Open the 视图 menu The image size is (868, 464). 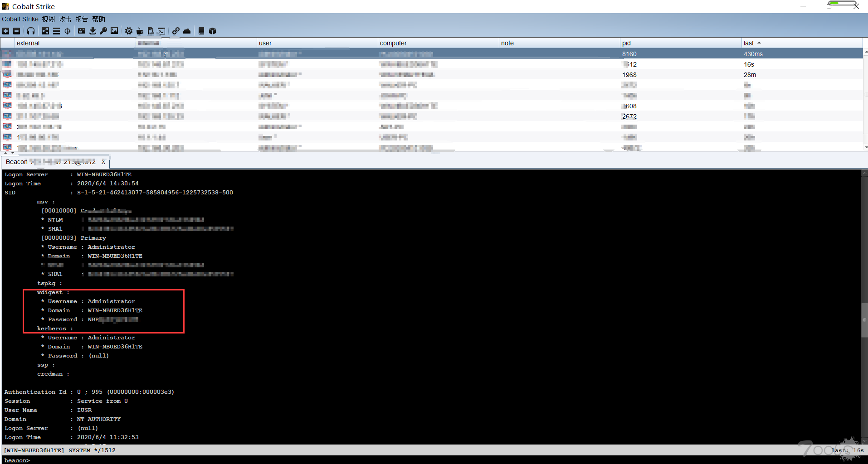click(x=49, y=19)
